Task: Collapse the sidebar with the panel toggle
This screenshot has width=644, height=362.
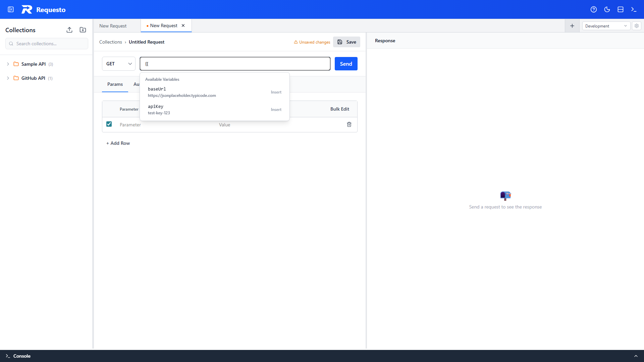Action: [10, 9]
